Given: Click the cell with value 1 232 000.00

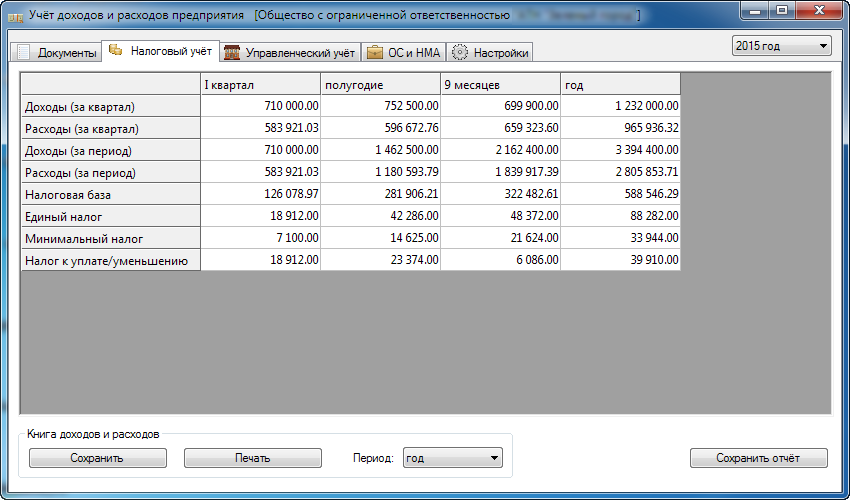Looking at the screenshot, I should tap(621, 106).
